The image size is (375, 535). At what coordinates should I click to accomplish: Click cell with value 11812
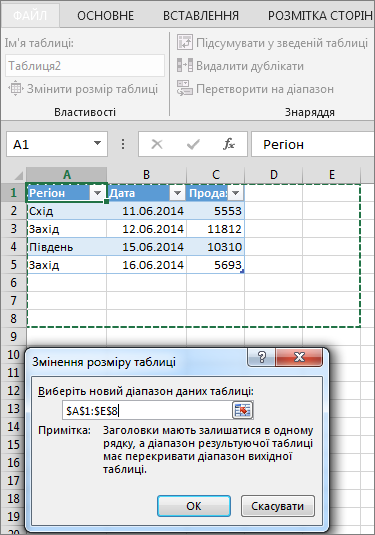pyautogui.click(x=215, y=229)
